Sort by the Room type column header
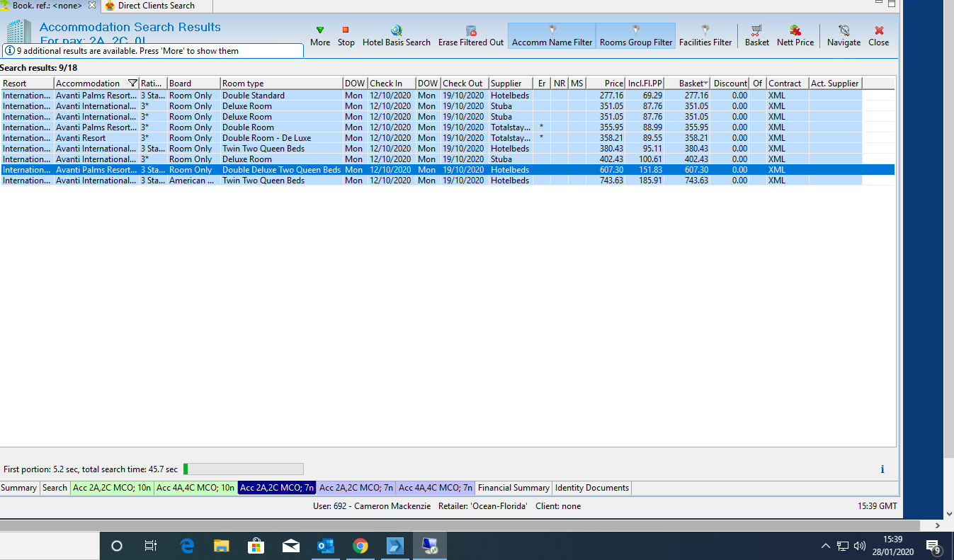The height and width of the screenshot is (560, 954). click(x=281, y=84)
